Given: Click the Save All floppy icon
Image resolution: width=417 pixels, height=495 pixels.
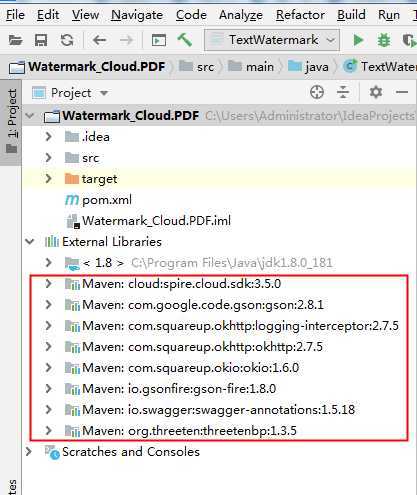Looking at the screenshot, I should (x=41, y=40).
